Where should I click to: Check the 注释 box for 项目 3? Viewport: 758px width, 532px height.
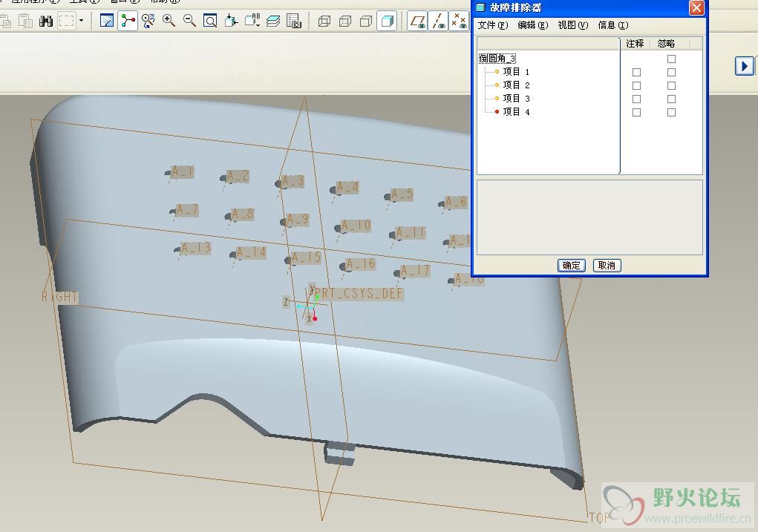[x=637, y=99]
